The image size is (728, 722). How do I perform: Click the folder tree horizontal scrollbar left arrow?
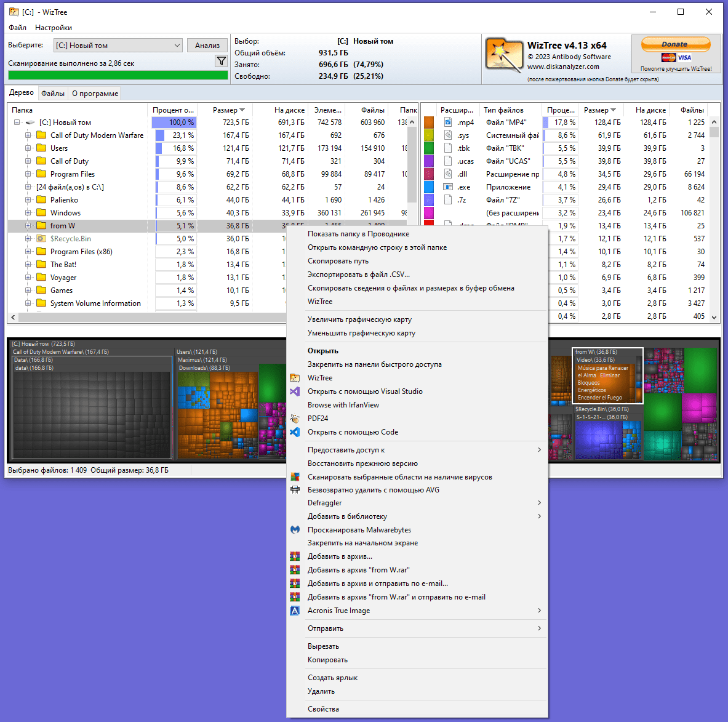[13, 317]
